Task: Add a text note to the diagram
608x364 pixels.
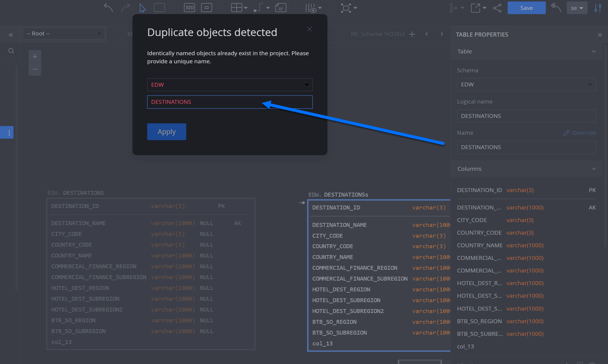Action: (x=281, y=8)
